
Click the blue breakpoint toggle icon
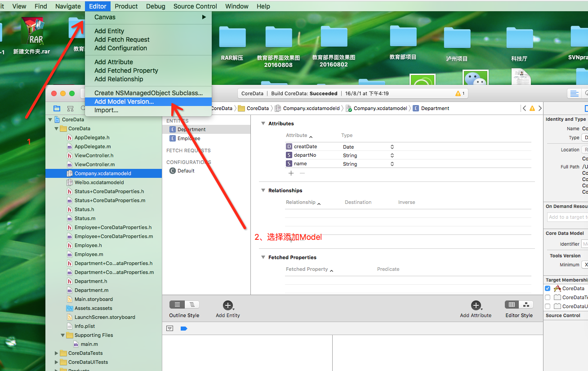[183, 328]
